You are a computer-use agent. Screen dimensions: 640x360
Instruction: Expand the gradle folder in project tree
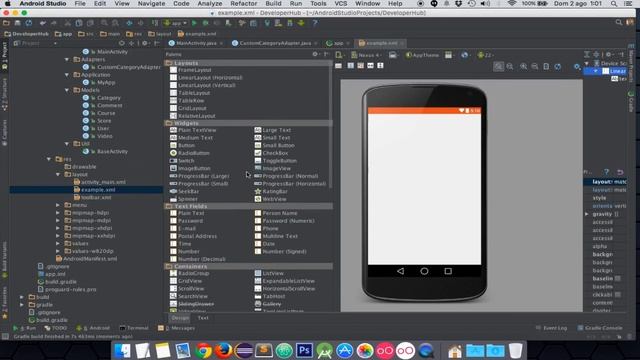point(22,304)
